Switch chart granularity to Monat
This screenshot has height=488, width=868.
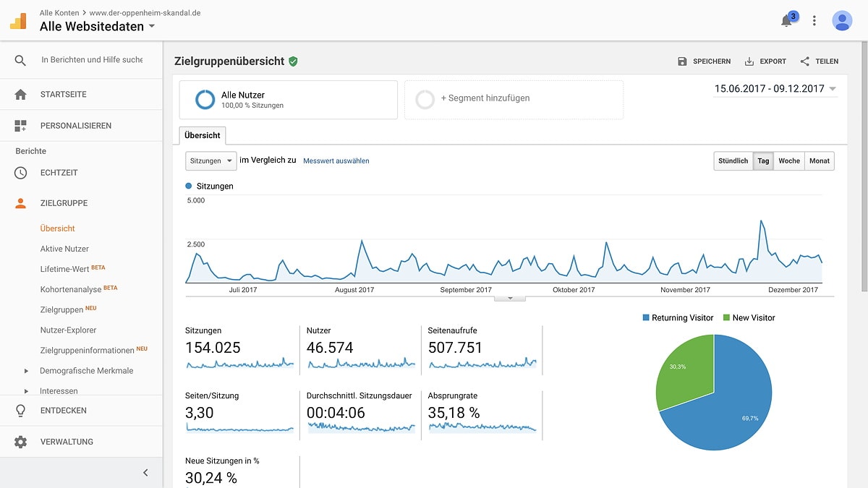819,161
